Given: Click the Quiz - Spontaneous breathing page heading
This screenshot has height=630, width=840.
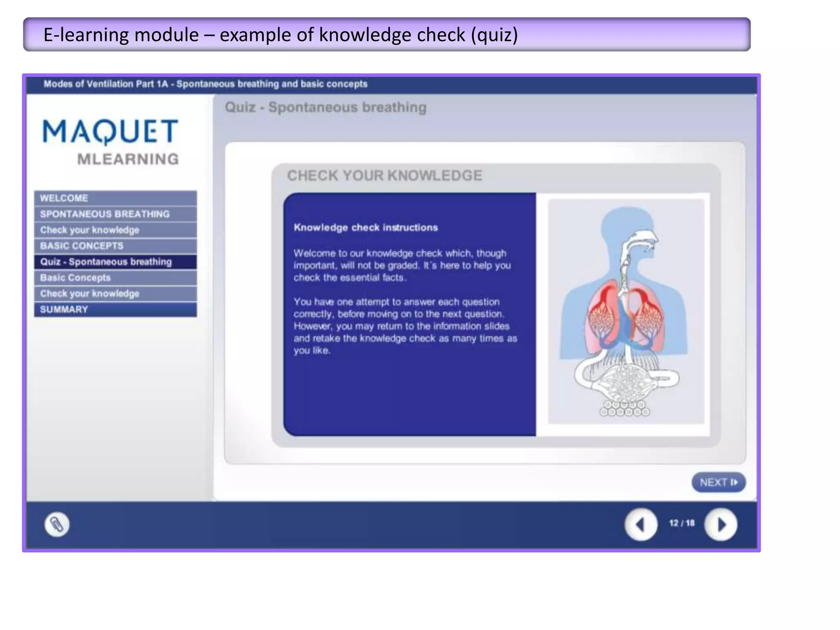Looking at the screenshot, I should (325, 107).
